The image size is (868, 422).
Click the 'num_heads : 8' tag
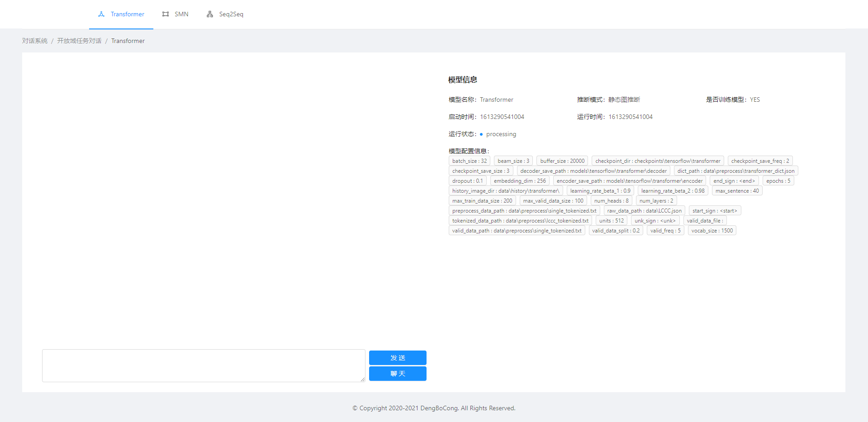(611, 201)
